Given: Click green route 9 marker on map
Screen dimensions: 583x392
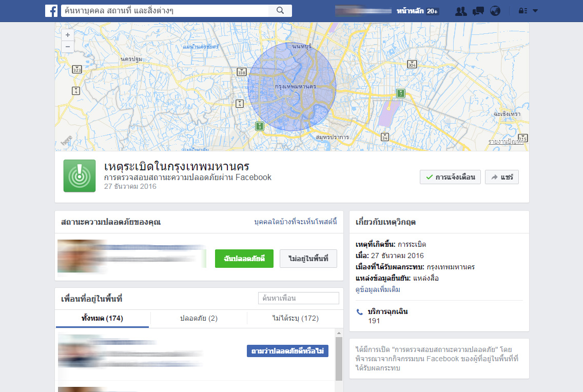Looking at the screenshot, I should pyautogui.click(x=260, y=126).
